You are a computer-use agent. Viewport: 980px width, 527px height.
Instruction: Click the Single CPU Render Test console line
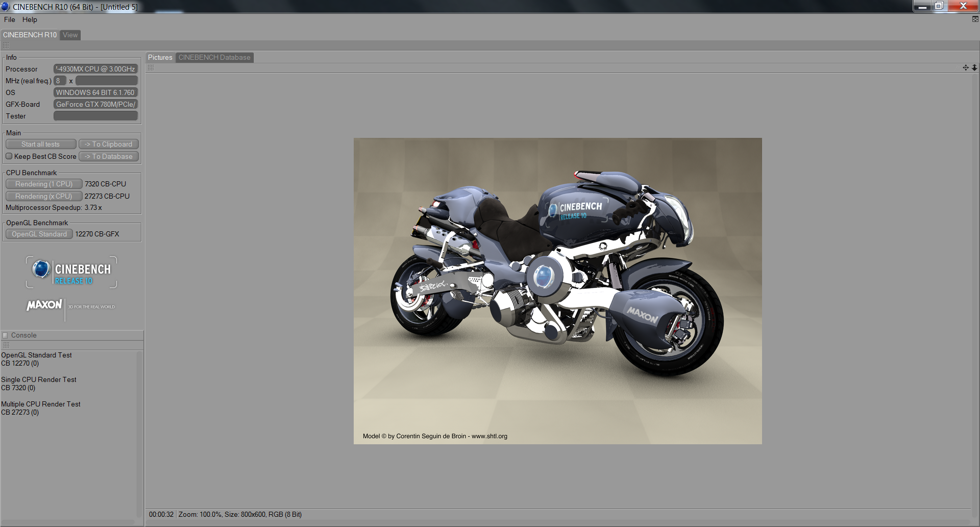click(39, 379)
